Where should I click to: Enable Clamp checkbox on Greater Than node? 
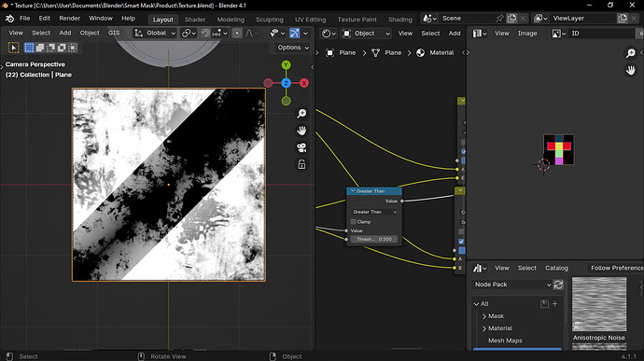[x=353, y=222]
